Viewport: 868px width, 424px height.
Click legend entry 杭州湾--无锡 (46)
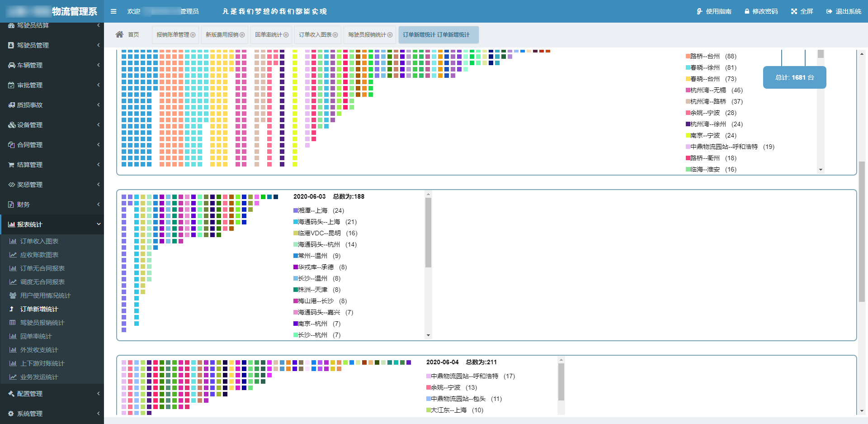tap(714, 90)
